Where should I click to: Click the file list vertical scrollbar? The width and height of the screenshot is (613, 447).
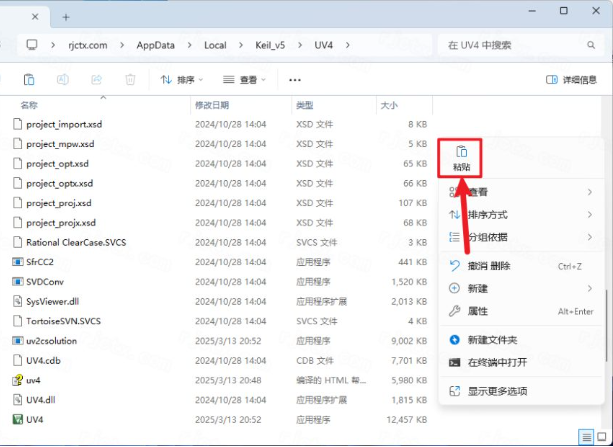coord(606,325)
